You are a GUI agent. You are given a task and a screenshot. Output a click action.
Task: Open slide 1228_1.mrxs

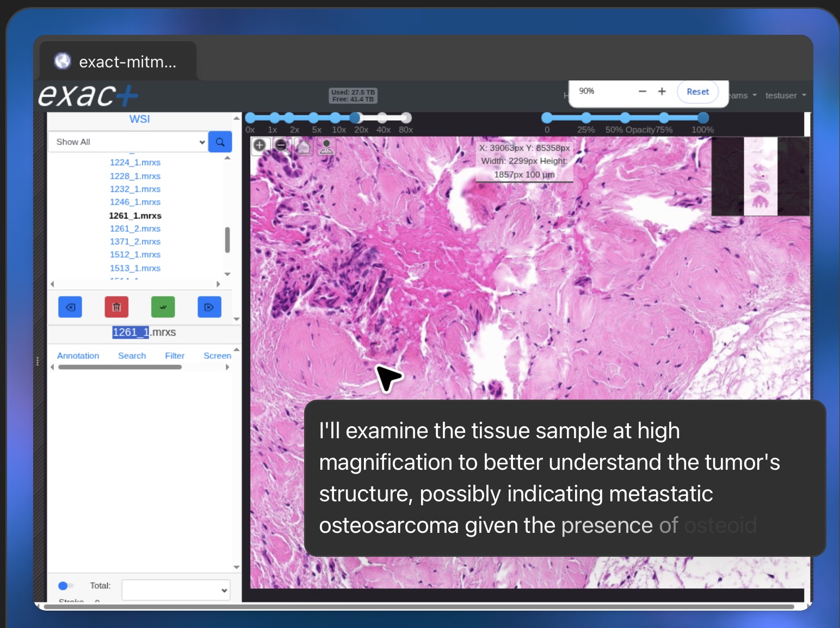pyautogui.click(x=135, y=176)
